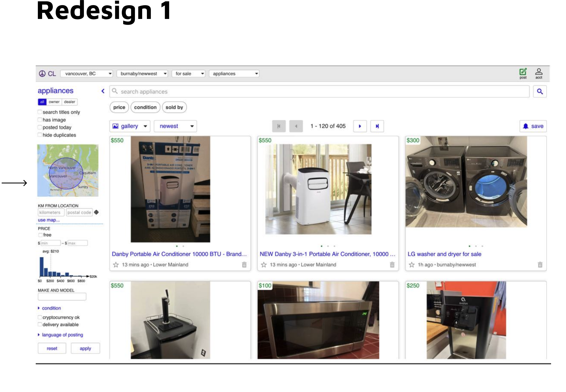Screen dimensions: 566x392
Task: Favorite the LG washer listing star
Action: click(x=412, y=265)
